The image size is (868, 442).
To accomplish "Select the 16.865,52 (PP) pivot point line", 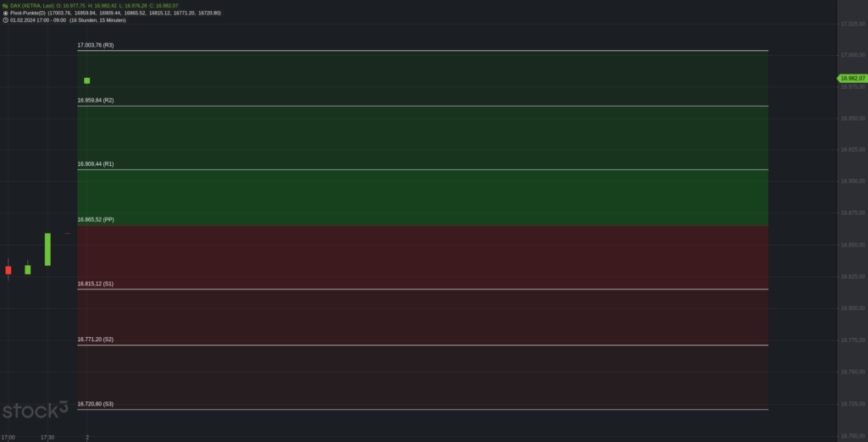I will pos(422,225).
